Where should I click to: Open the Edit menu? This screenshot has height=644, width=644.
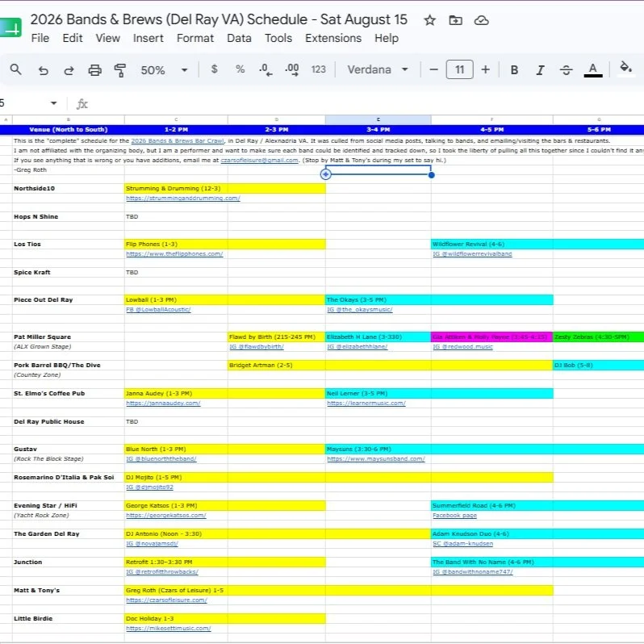(73, 38)
